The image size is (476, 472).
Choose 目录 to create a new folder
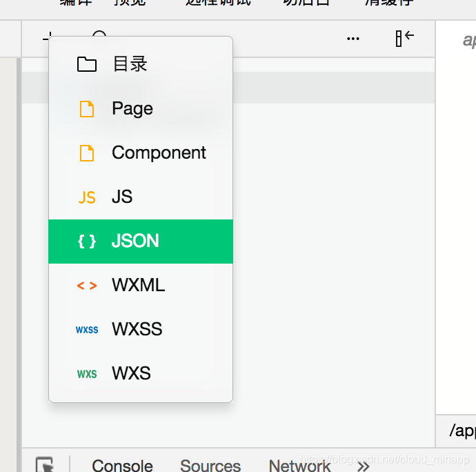coord(141,64)
